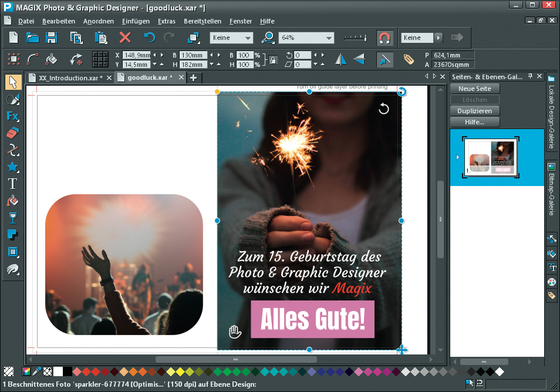
Task: Expand the page entry triangle in the gallery
Action: point(457,157)
